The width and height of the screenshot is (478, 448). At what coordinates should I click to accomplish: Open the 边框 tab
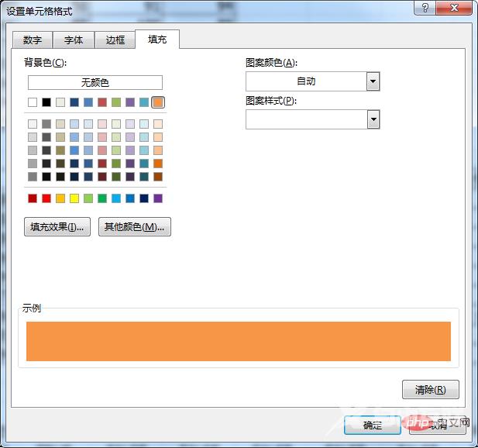115,40
